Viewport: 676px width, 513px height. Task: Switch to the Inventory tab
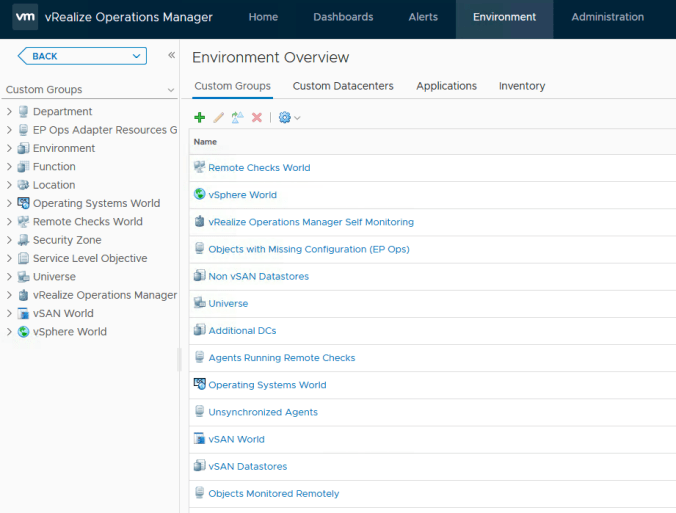(x=522, y=86)
